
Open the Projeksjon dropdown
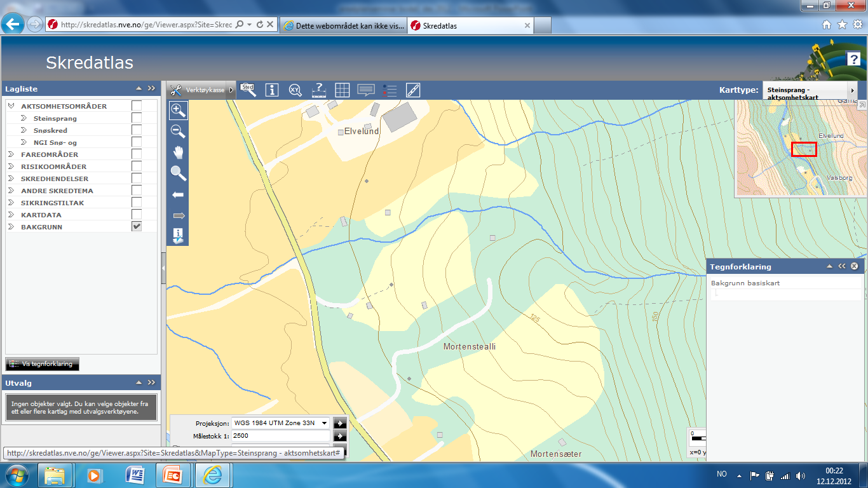324,423
